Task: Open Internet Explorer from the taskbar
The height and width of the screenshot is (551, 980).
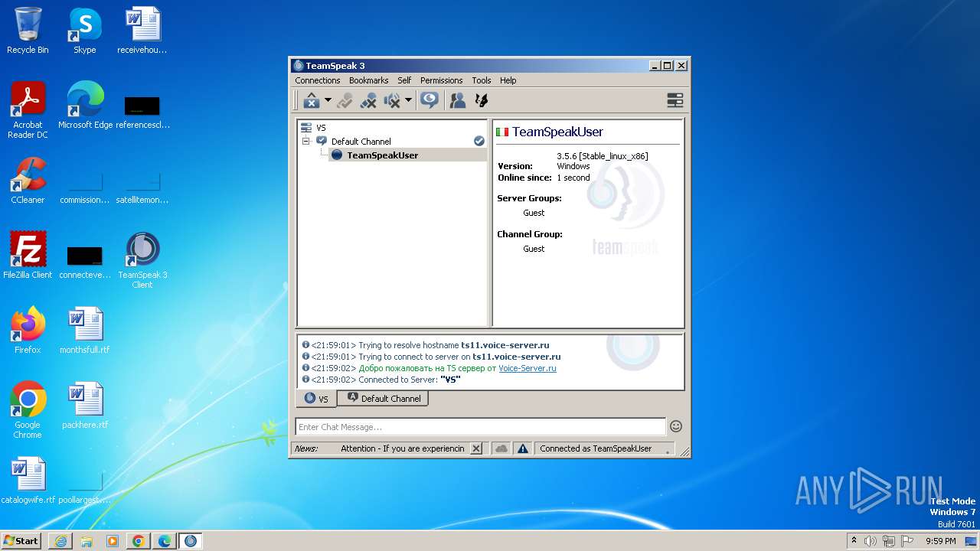Action: [x=60, y=541]
